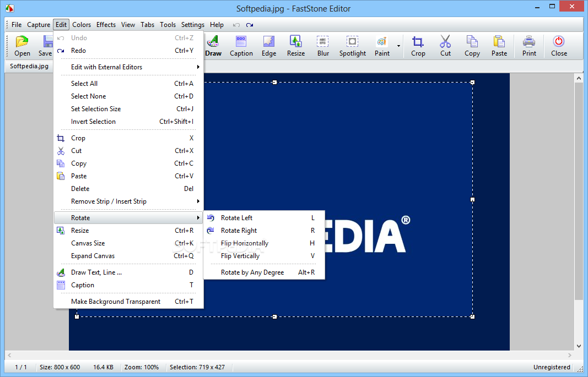Click the Cut scissors toolbar icon
The height and width of the screenshot is (377, 588).
click(x=445, y=41)
